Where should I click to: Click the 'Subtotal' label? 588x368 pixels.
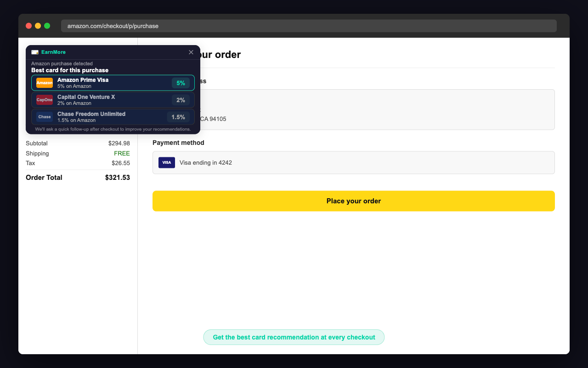pyautogui.click(x=37, y=144)
